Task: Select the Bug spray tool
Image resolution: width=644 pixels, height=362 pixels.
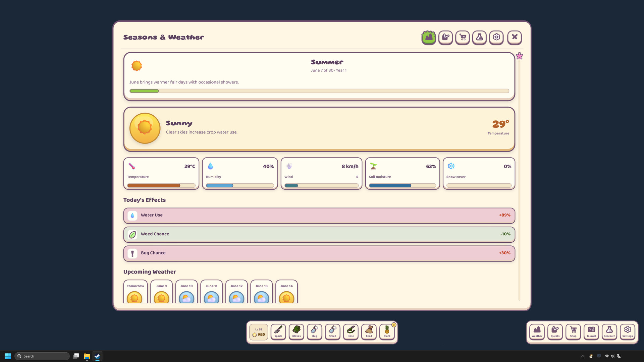Action: (x=315, y=332)
